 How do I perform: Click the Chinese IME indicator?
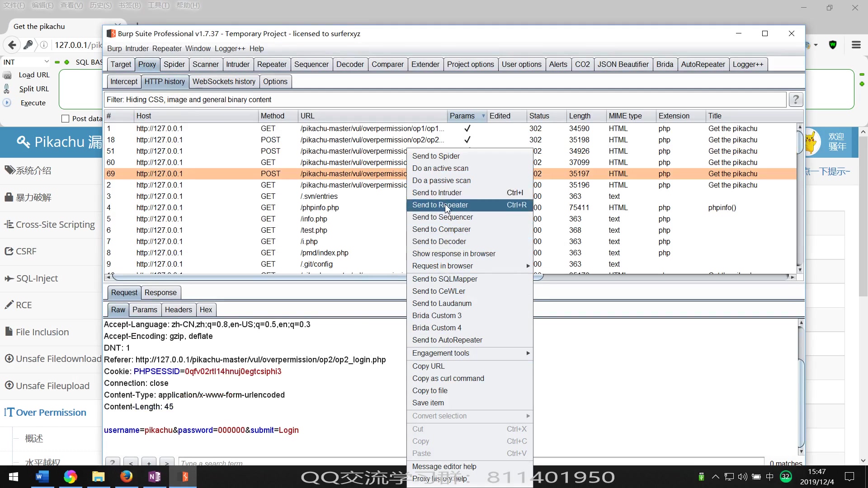pos(770,477)
